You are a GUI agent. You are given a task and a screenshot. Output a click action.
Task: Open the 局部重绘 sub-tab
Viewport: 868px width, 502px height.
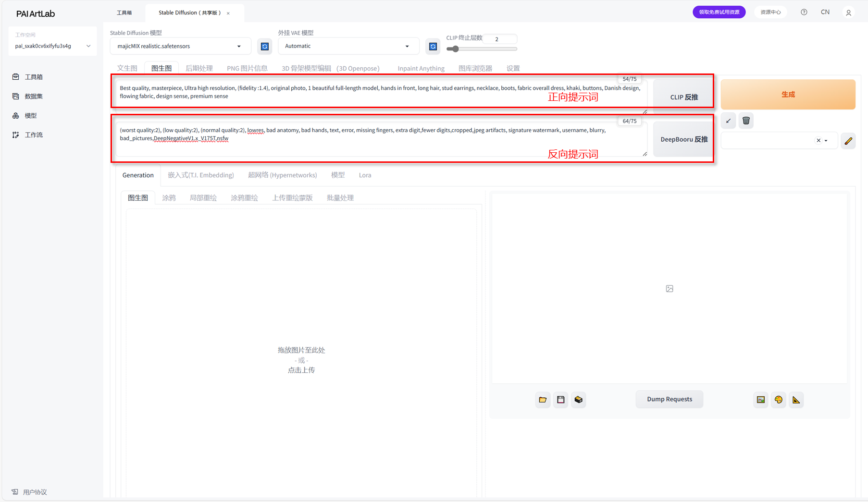coord(203,198)
